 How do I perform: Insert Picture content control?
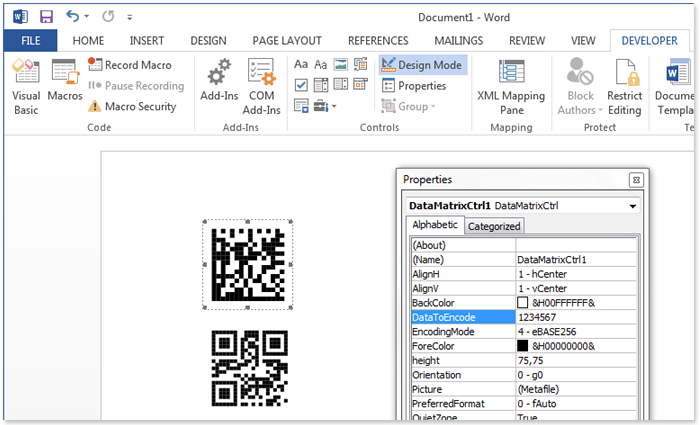pyautogui.click(x=341, y=64)
